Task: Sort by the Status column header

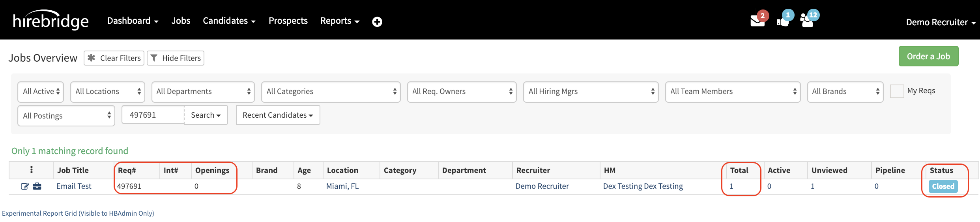Action: [x=941, y=170]
